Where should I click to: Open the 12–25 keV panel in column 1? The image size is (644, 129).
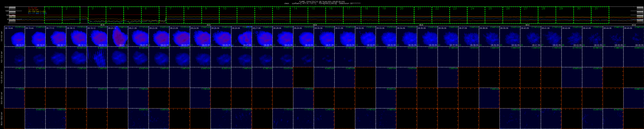[14, 77]
